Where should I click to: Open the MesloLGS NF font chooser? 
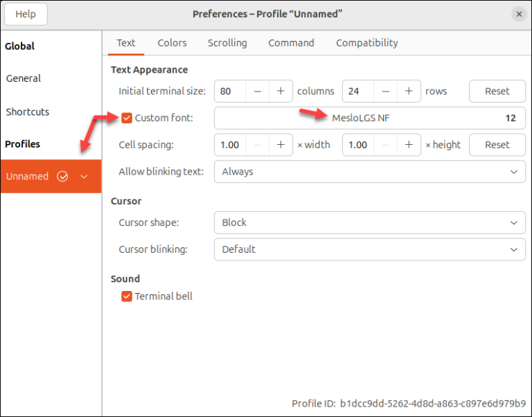369,118
